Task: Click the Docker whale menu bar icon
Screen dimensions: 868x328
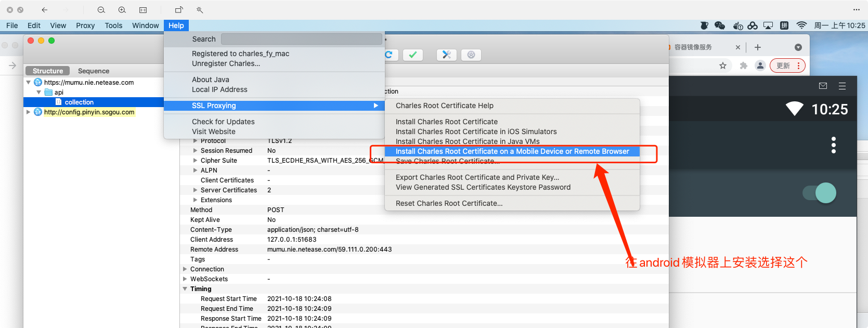Action: (737, 25)
